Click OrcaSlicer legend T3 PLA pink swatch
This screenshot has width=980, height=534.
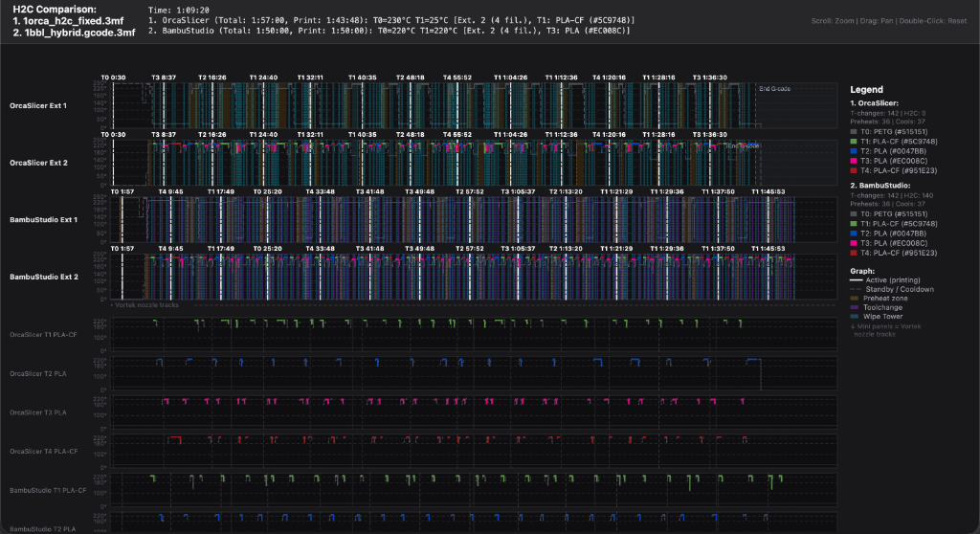click(x=854, y=161)
